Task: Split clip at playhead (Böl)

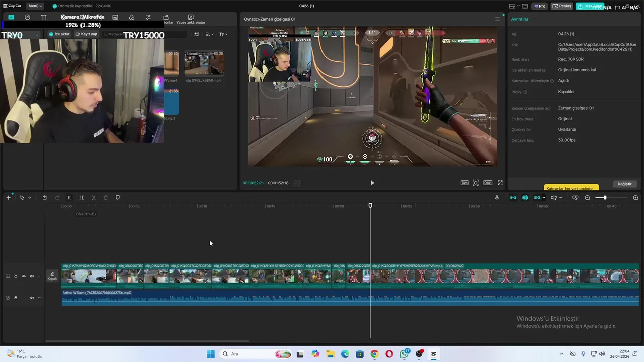Action: pyautogui.click(x=69, y=198)
